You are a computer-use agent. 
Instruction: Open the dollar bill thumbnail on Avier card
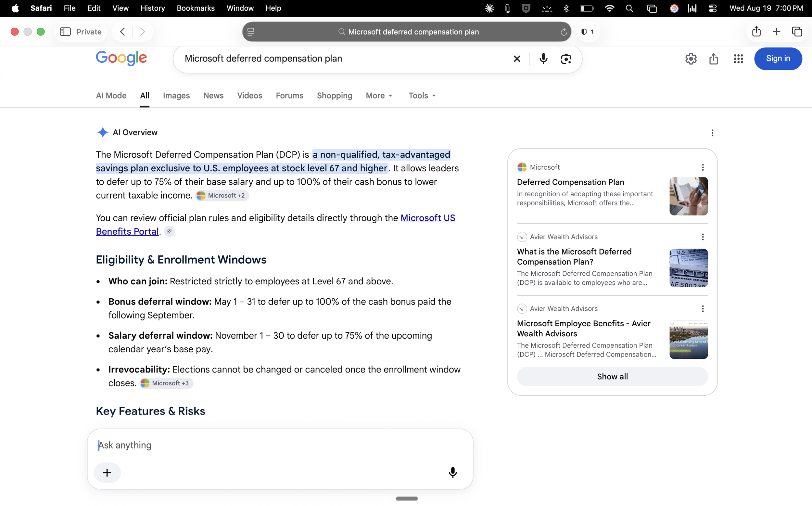pyautogui.click(x=688, y=268)
